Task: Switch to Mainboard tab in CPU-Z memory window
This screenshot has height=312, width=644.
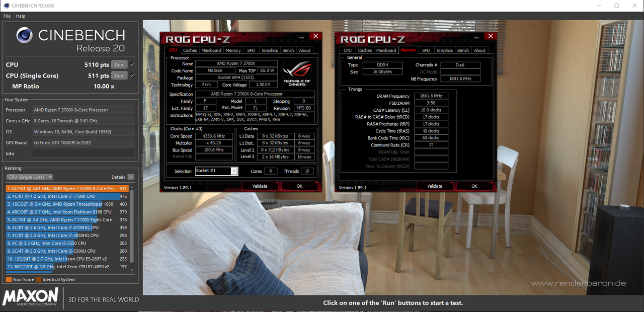Action: [386, 50]
